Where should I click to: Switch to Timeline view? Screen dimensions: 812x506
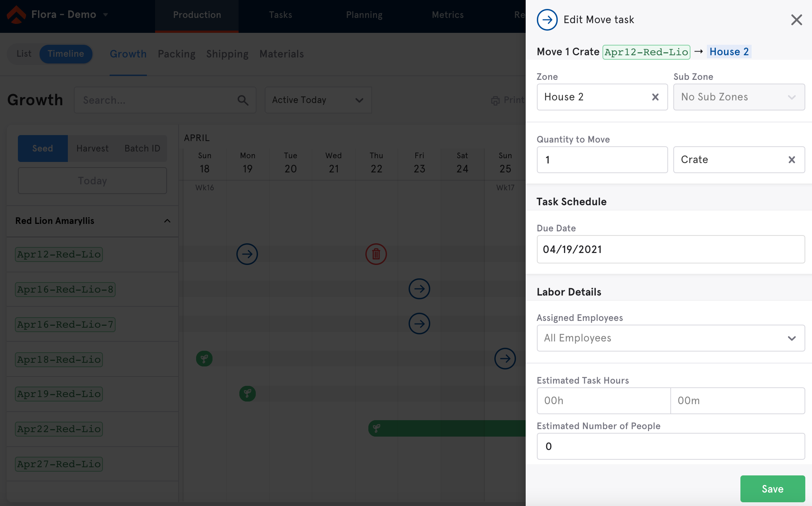point(66,54)
